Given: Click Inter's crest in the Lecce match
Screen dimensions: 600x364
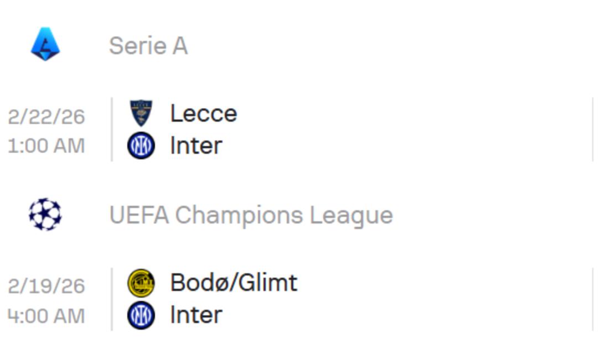Looking at the screenshot, I should (141, 145).
